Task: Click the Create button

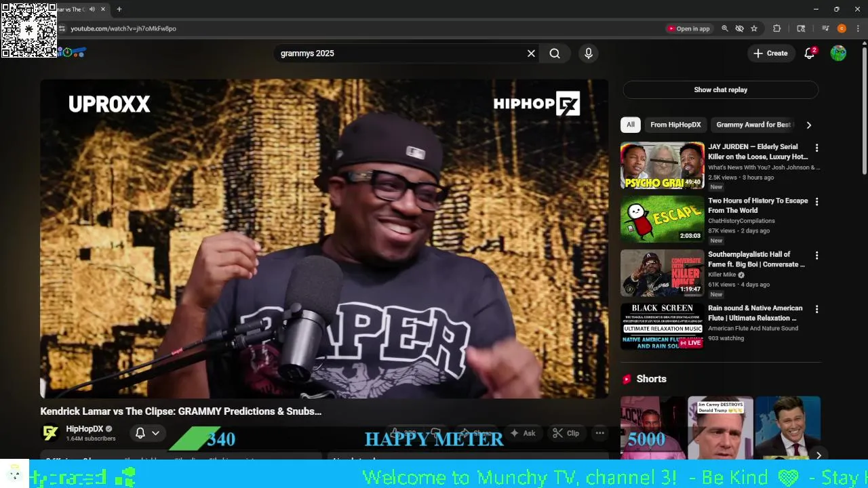Action: click(770, 54)
